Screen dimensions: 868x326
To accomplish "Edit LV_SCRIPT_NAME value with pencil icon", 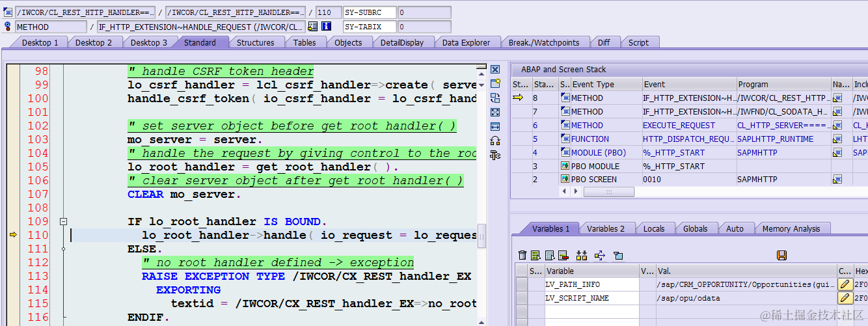I will coord(845,298).
